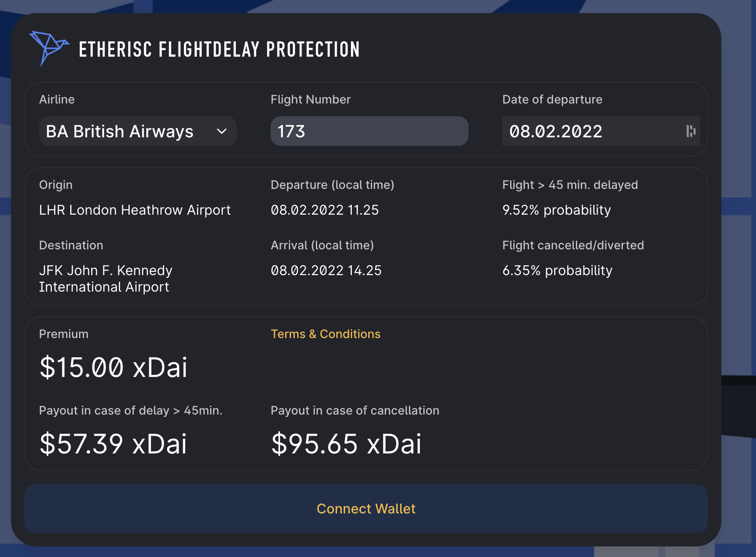The image size is (756, 557).
Task: Open the Terms & Conditions link
Action: pyautogui.click(x=326, y=334)
